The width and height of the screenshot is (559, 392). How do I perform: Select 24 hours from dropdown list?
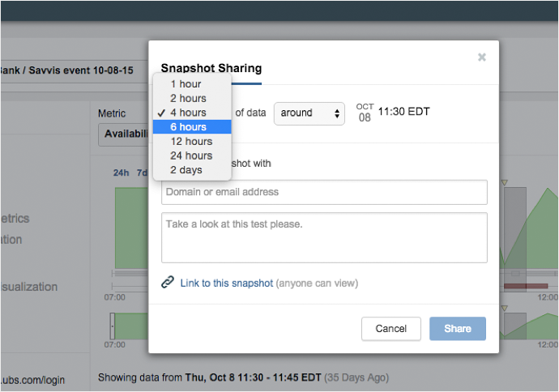(x=191, y=156)
